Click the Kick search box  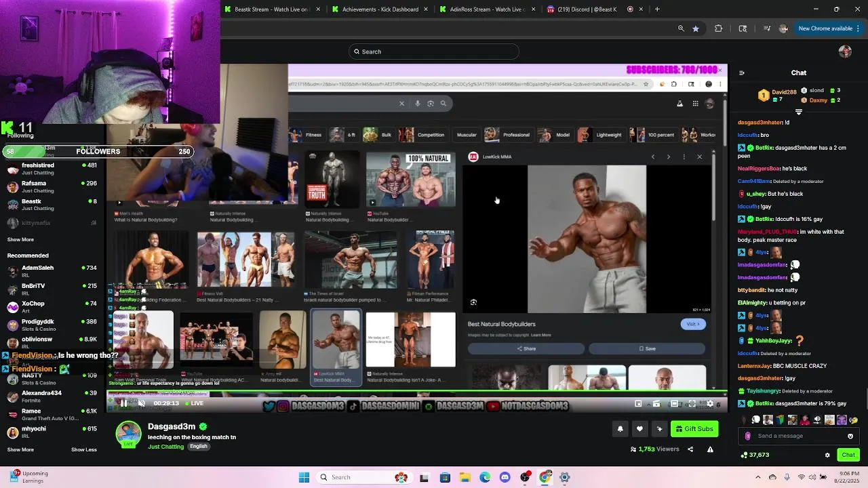tap(434, 52)
